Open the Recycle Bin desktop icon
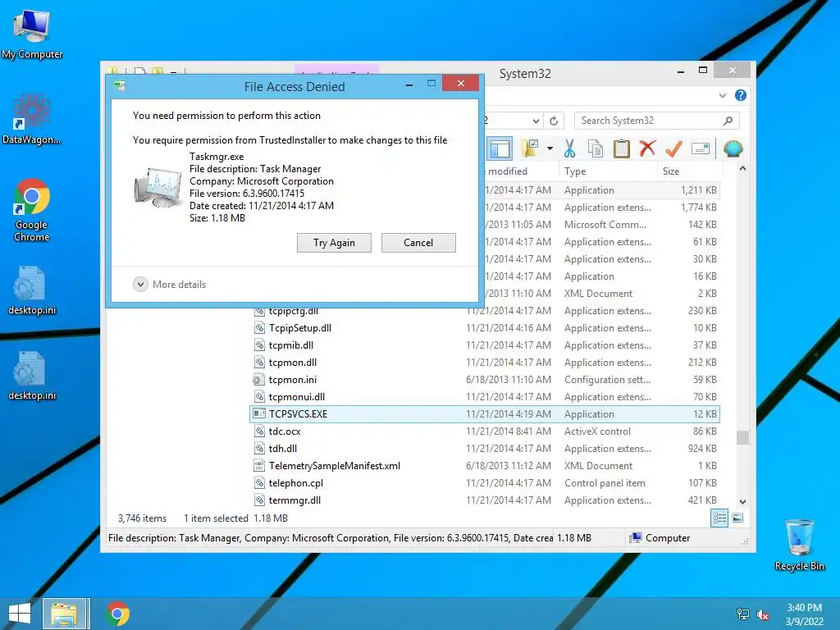The width and height of the screenshot is (840, 630). pos(799,545)
